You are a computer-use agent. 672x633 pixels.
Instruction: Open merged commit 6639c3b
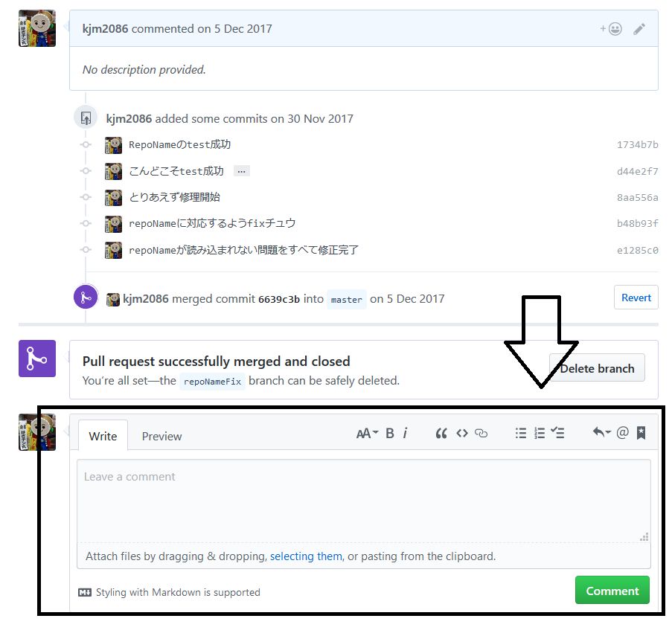pyautogui.click(x=279, y=299)
